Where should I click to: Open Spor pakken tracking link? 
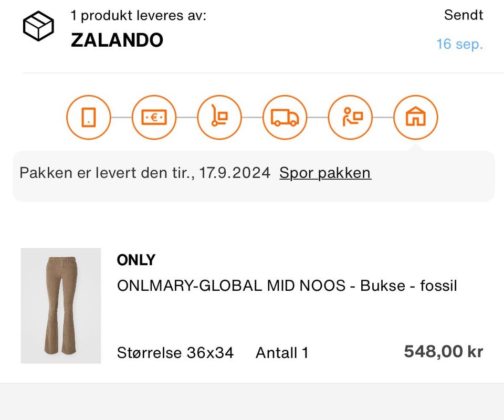324,173
